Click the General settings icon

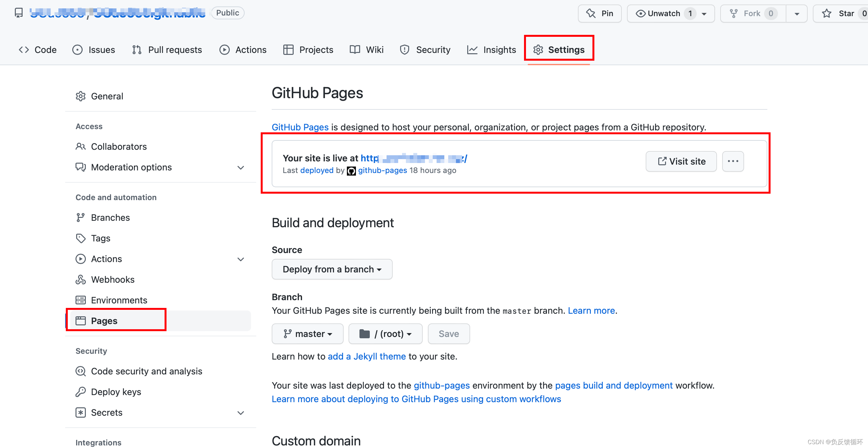coord(80,96)
